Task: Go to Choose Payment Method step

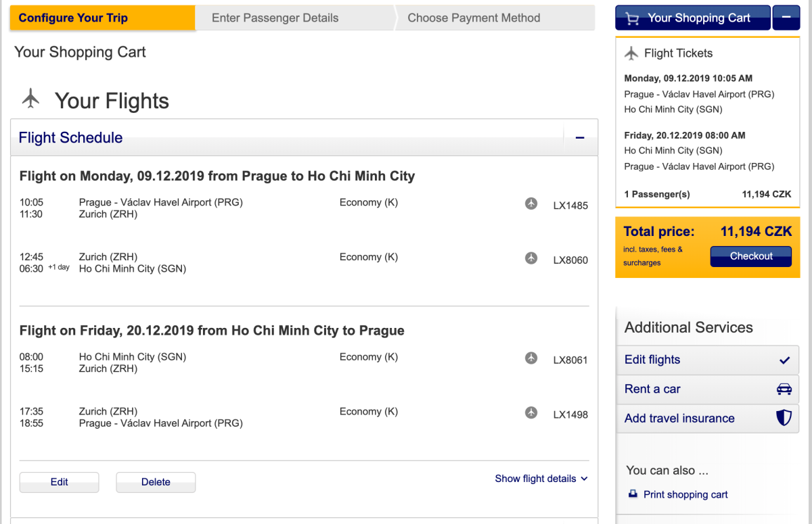Action: 474,18
